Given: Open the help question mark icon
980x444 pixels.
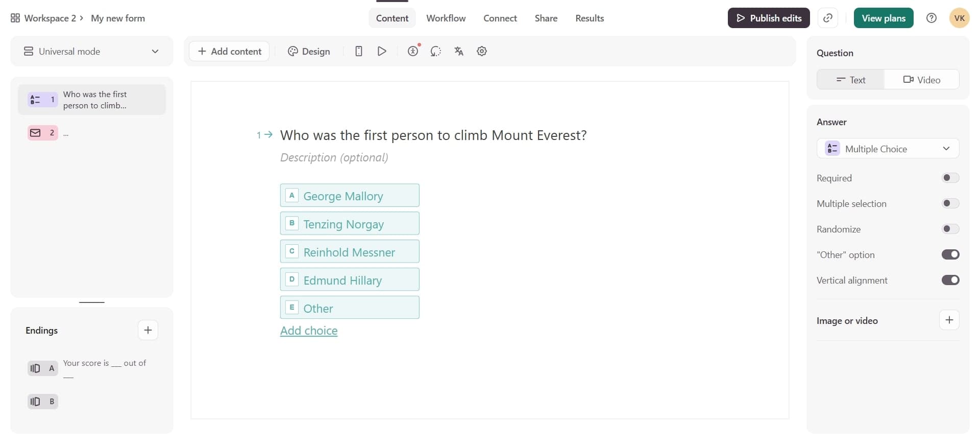Looking at the screenshot, I should point(932,18).
